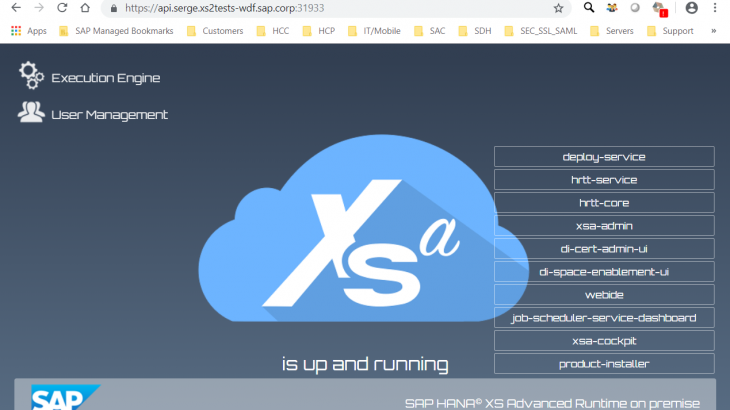Open the extension with red alert badge

tap(660, 9)
